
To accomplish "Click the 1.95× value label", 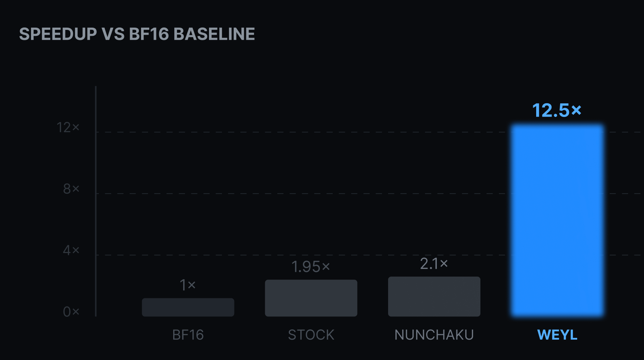I will tap(311, 267).
